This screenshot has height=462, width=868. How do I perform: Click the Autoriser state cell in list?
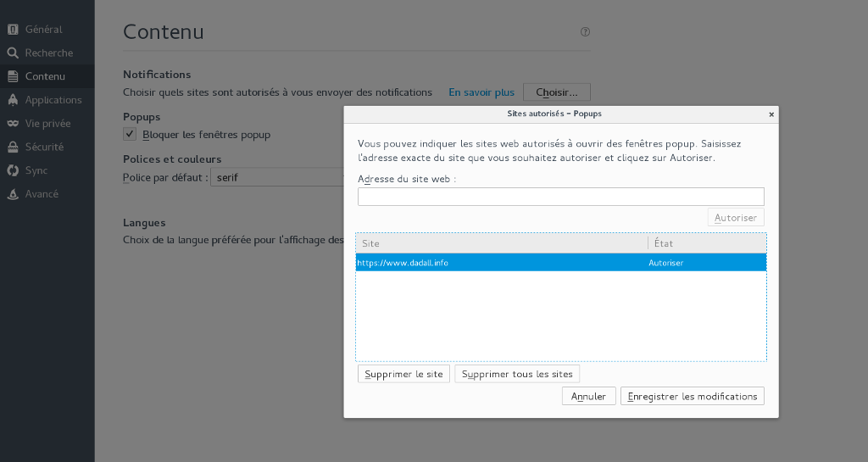(x=666, y=263)
